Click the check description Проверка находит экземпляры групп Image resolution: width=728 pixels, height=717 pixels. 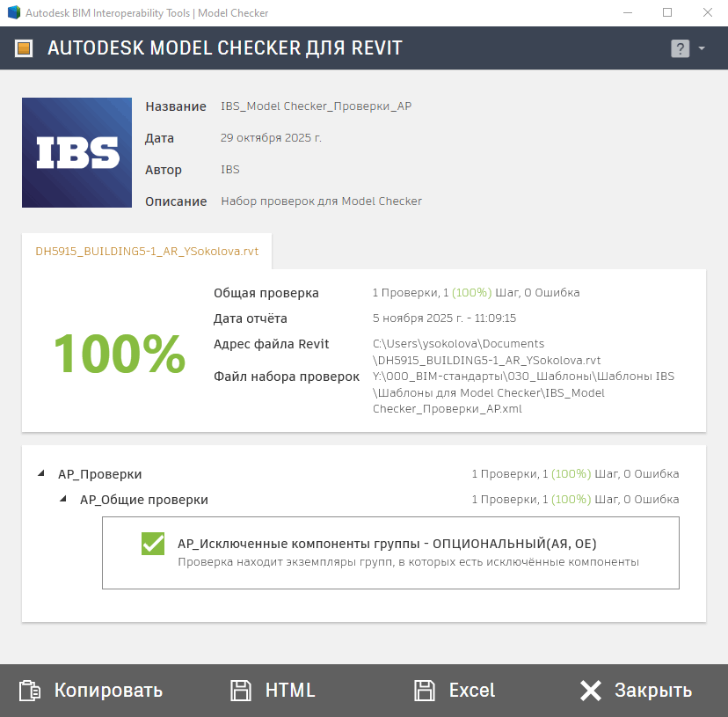(x=409, y=562)
